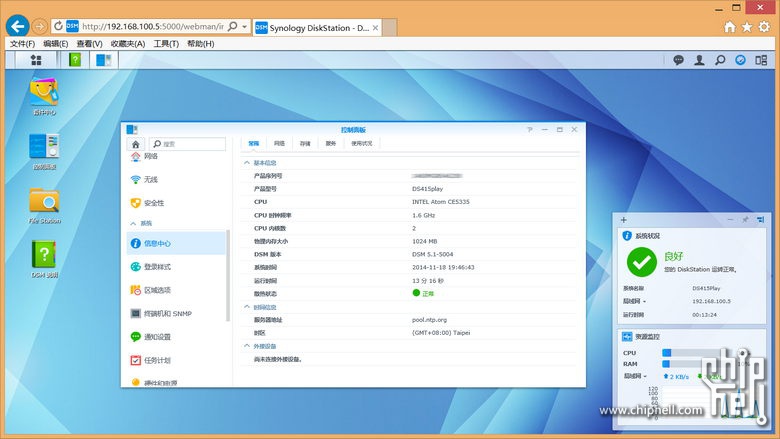Go to Control Panel home button
The image size is (780, 439).
pos(135,144)
